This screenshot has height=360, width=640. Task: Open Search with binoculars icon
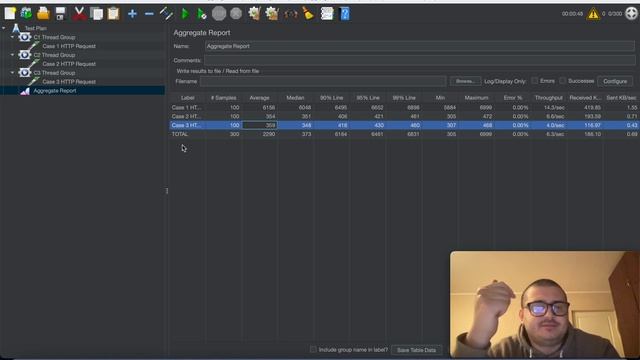tap(291, 14)
